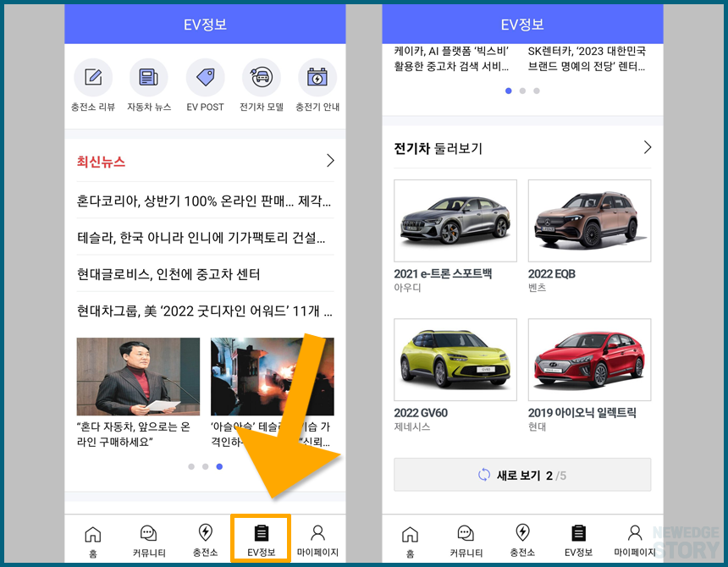Tap 커뮤니티 chat icon in right screen
This screenshot has width=728, height=567.
tap(466, 534)
